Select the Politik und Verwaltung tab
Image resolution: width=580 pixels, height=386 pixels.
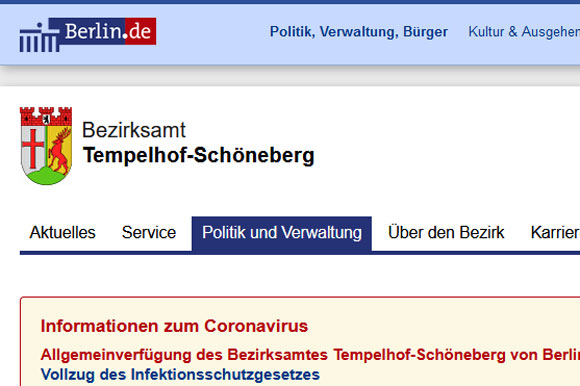282,234
